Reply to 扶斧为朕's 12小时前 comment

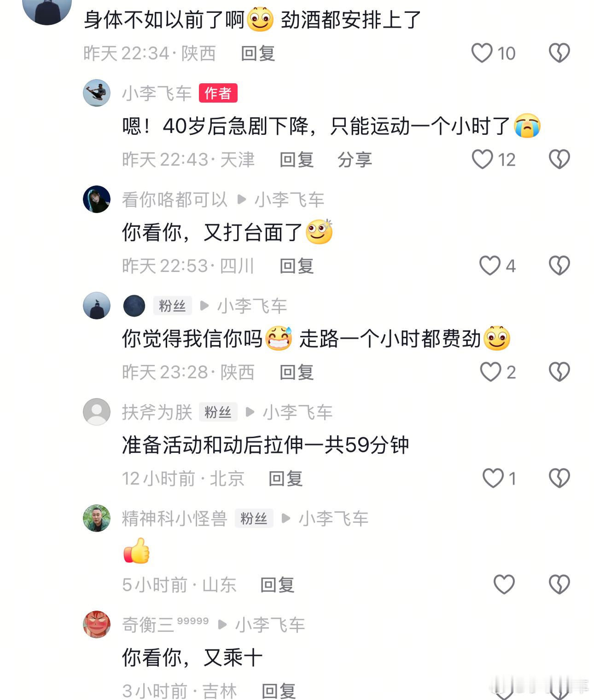pyautogui.click(x=285, y=479)
